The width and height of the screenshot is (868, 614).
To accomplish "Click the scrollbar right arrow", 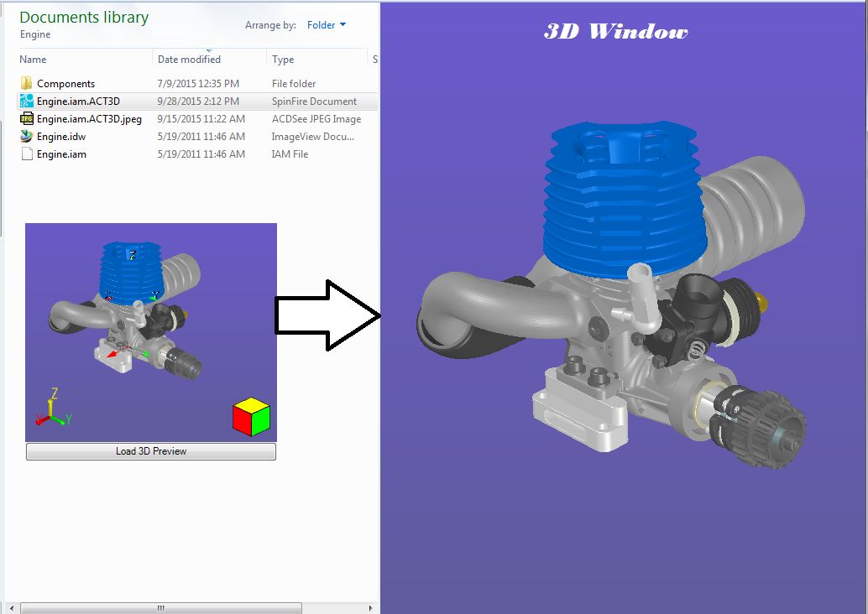I will (x=372, y=607).
